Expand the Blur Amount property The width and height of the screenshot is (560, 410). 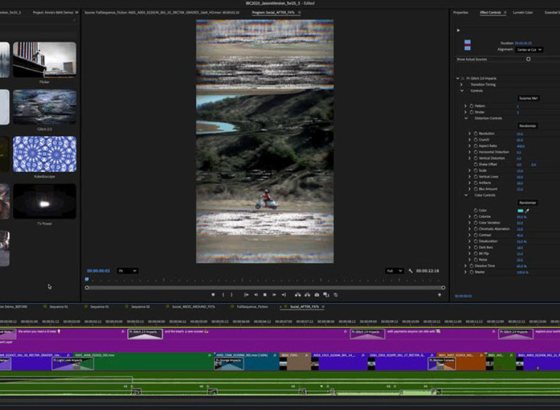coord(470,189)
